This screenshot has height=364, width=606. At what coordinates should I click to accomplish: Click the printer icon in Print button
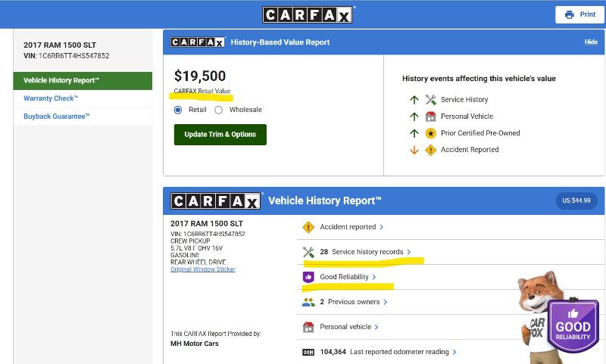point(569,14)
